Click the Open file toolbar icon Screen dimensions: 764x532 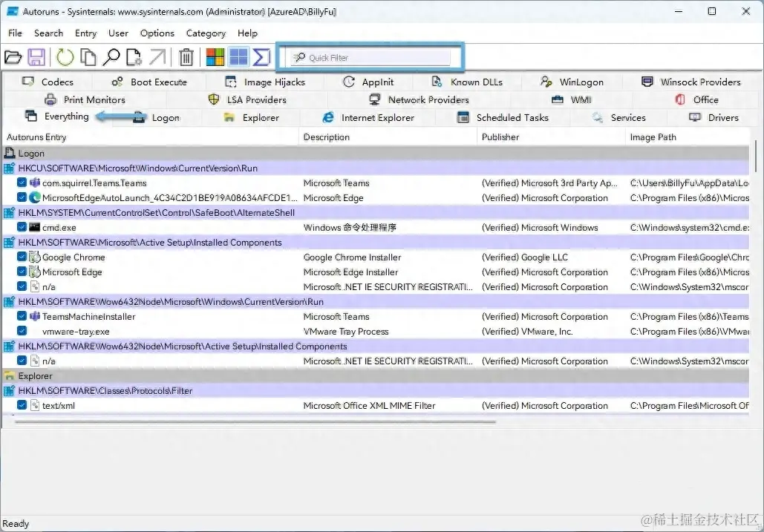[13, 57]
